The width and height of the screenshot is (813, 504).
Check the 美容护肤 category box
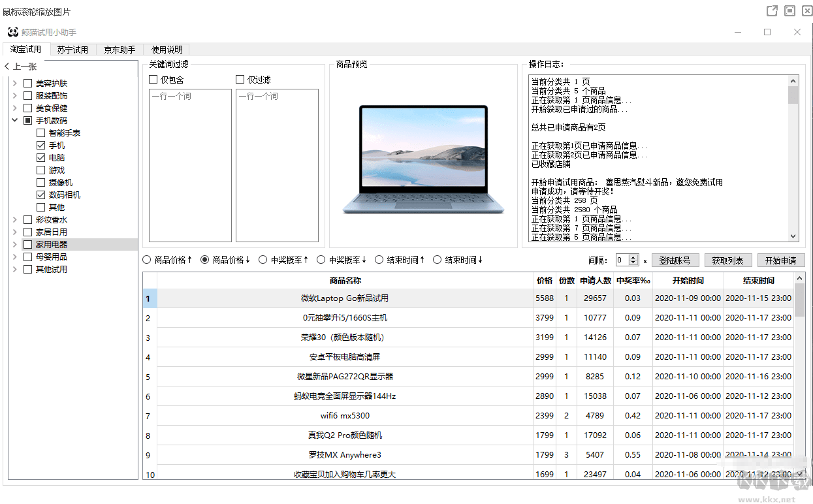tap(27, 84)
